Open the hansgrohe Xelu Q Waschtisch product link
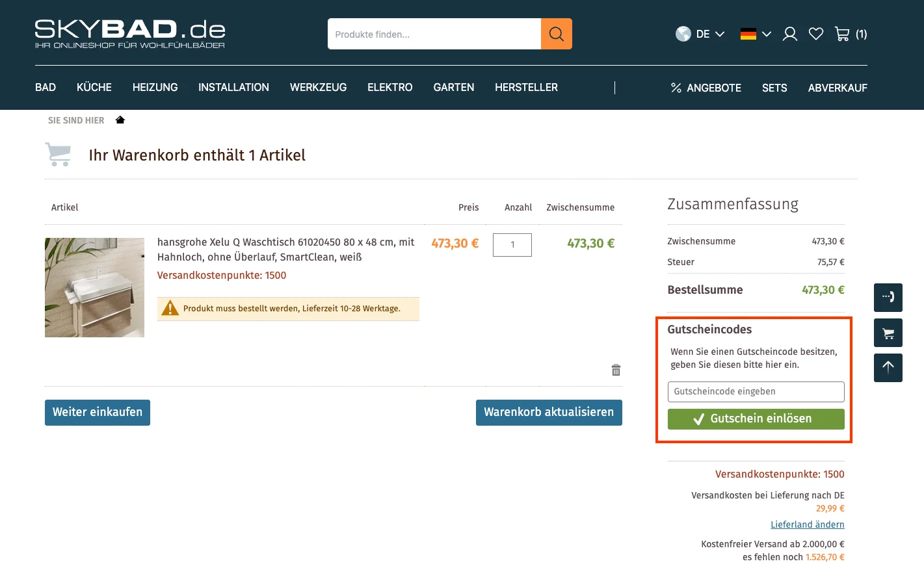The height and width of the screenshot is (568, 924). [x=286, y=250]
